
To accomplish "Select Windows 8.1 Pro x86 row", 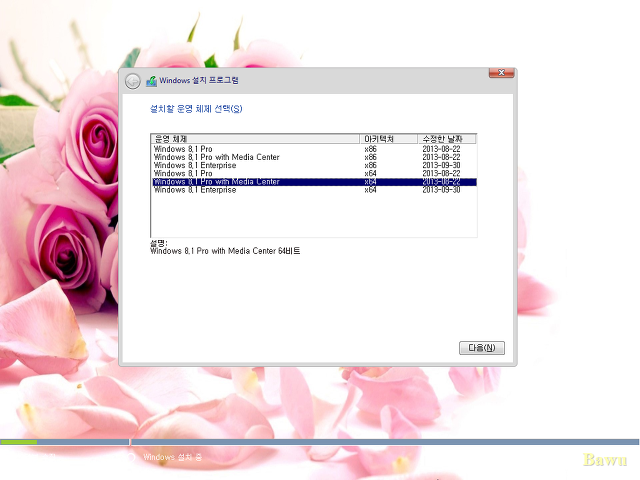I will [314, 149].
